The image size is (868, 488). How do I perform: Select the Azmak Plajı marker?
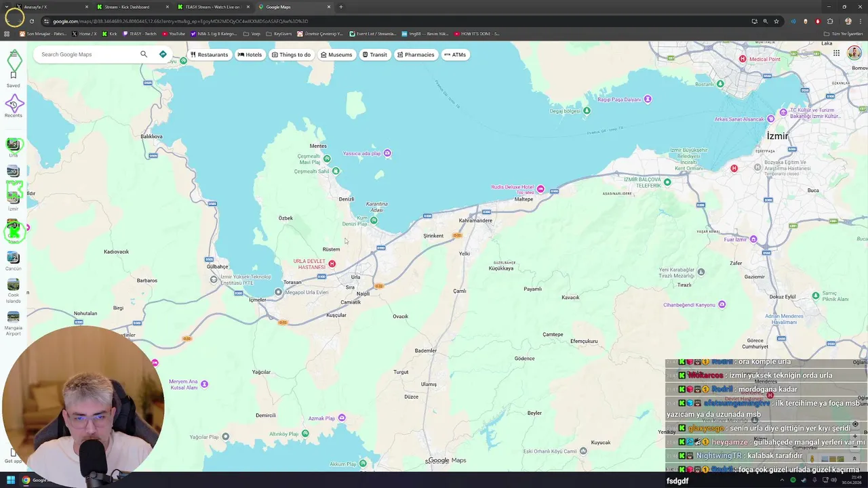coord(342,418)
